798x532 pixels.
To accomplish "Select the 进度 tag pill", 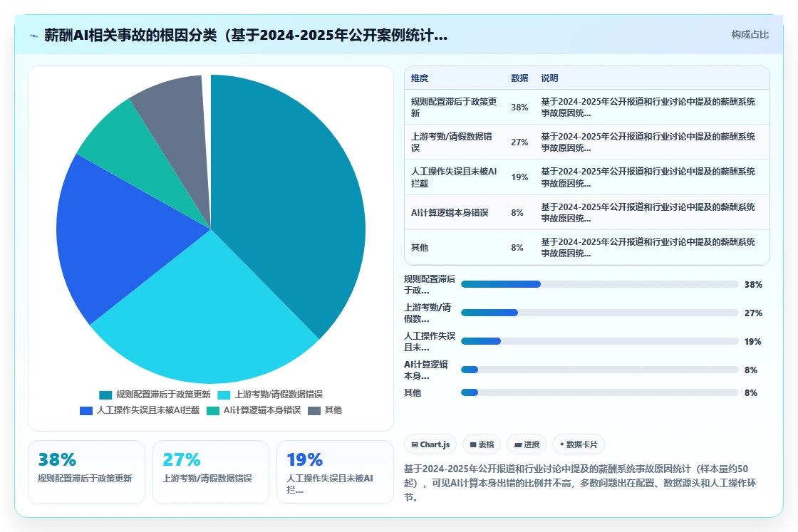I will coord(527,444).
